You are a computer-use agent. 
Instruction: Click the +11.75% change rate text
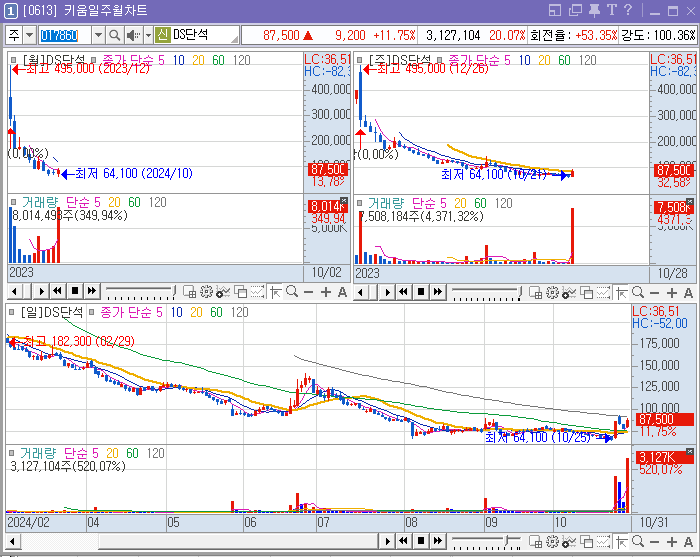tap(394, 35)
